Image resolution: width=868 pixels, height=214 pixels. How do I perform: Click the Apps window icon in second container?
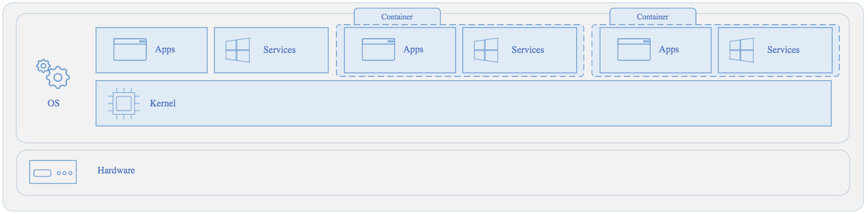pyautogui.click(x=634, y=49)
